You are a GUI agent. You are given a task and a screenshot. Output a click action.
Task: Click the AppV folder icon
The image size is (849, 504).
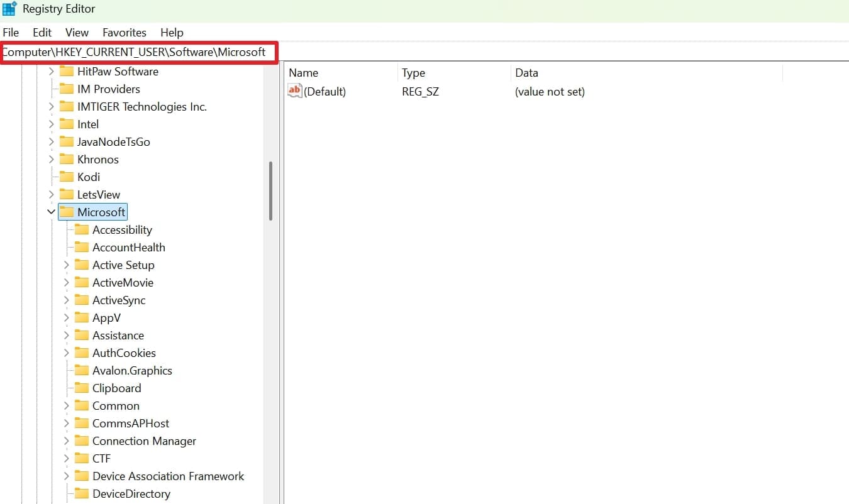coord(82,317)
